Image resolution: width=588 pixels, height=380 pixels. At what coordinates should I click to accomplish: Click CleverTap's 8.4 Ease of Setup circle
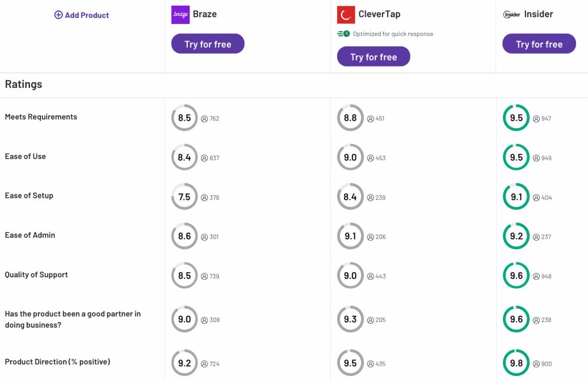point(350,197)
